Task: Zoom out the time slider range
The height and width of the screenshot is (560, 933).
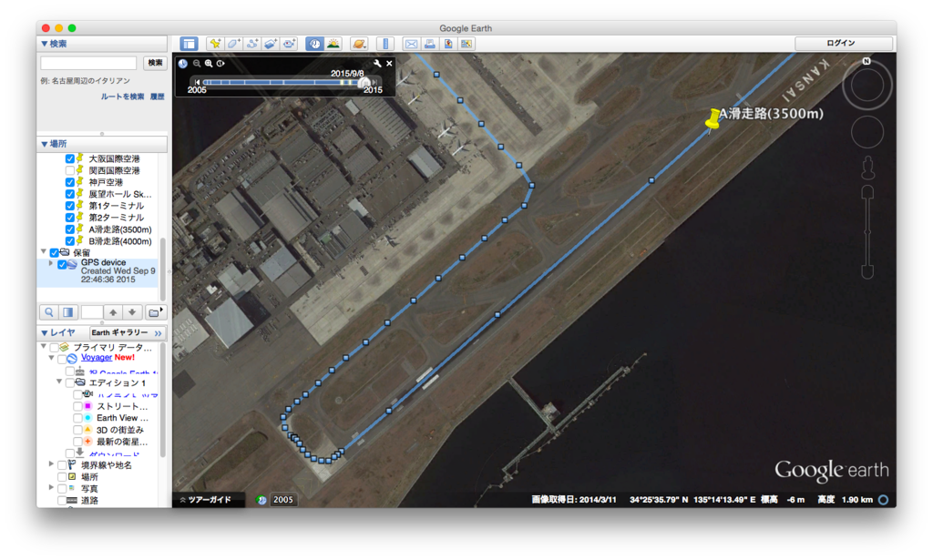Action: click(x=197, y=63)
